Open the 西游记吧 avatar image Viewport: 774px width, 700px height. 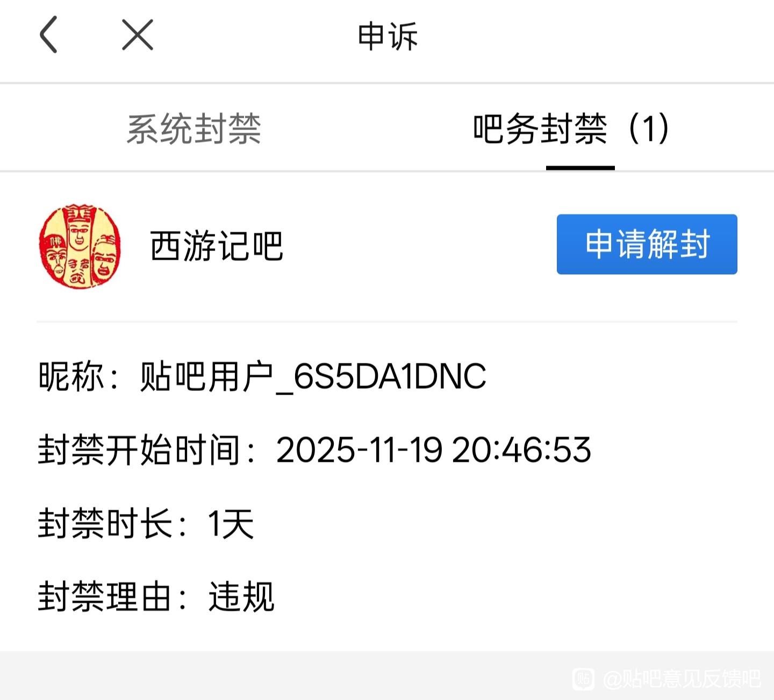click(x=80, y=246)
